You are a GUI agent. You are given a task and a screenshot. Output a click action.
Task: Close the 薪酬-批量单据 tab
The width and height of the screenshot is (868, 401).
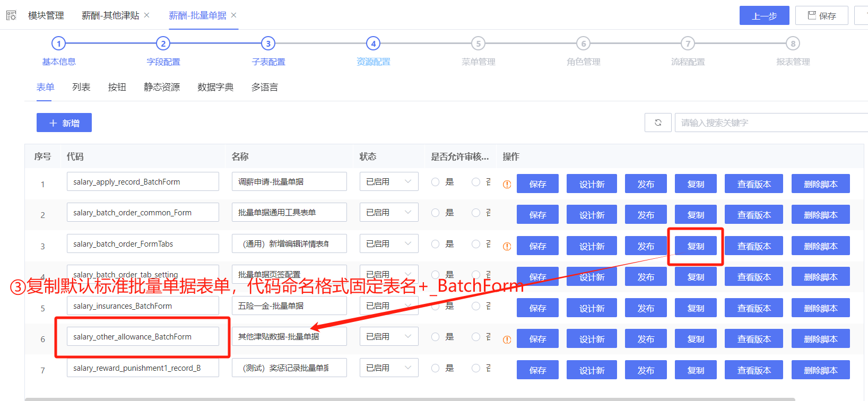click(x=233, y=15)
